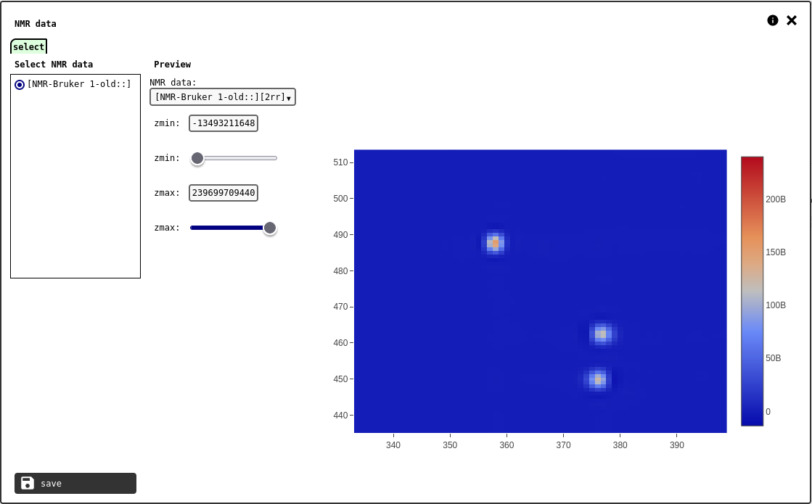Click the floppy disk save icon

pyautogui.click(x=28, y=483)
